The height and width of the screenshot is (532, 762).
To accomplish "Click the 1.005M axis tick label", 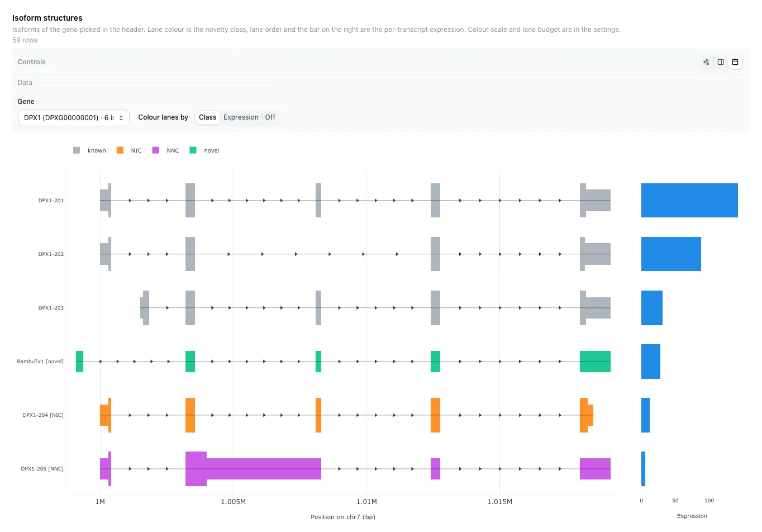I will [233, 502].
